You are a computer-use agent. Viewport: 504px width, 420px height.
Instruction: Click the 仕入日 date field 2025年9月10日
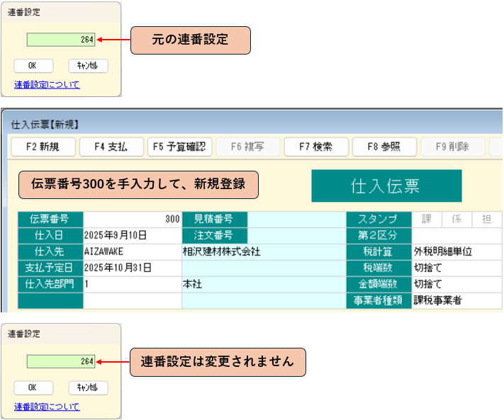click(x=132, y=235)
